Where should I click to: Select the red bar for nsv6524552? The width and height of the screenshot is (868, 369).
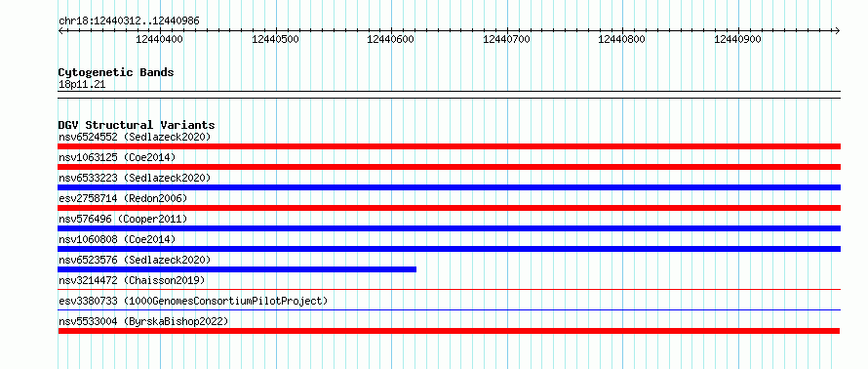point(449,146)
